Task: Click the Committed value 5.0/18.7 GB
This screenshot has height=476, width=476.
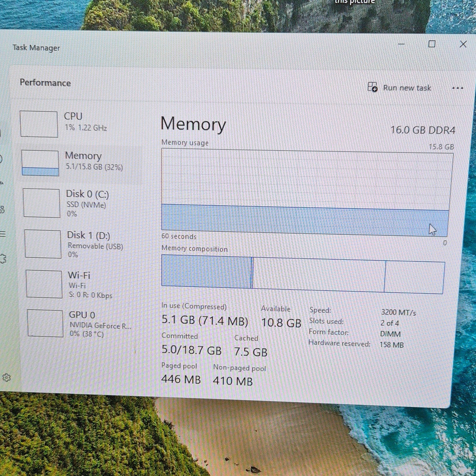Action: pos(191,350)
